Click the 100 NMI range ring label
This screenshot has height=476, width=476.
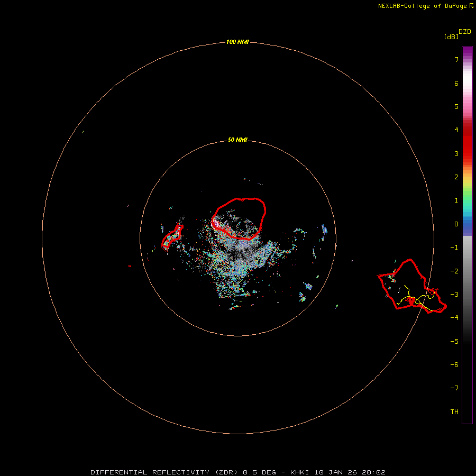click(x=237, y=42)
